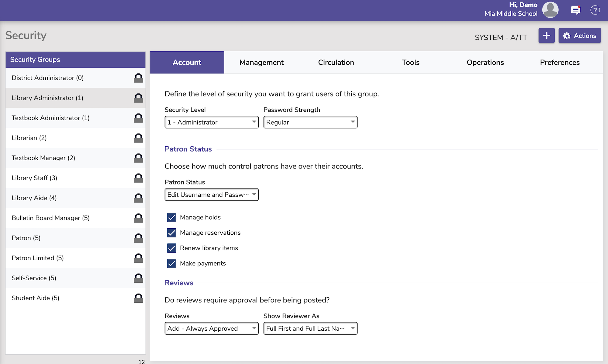This screenshot has height=364, width=608.
Task: Open the Security Level dropdown
Action: click(211, 122)
